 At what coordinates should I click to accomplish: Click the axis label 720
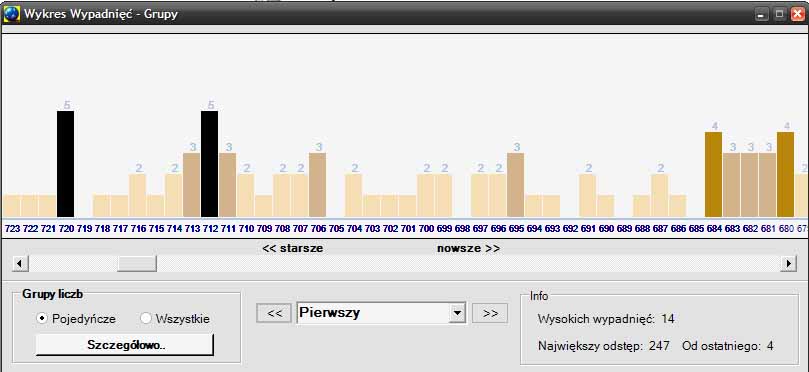66,228
